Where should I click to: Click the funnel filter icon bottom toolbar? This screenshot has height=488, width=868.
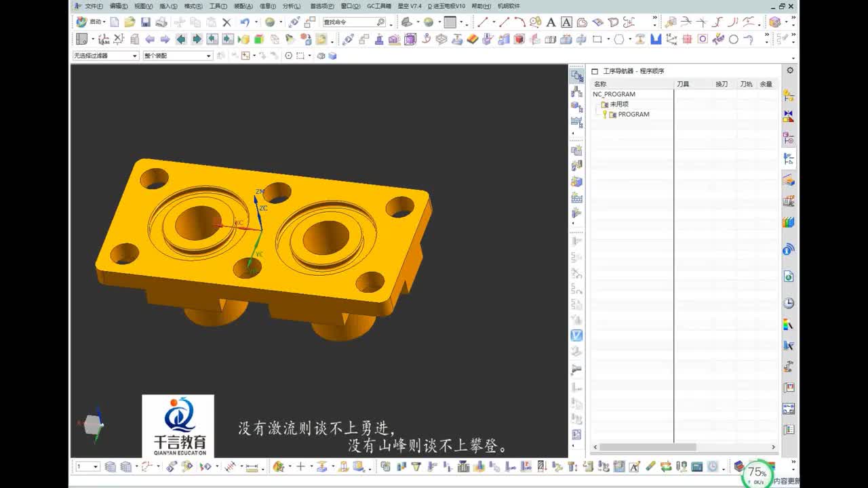point(416,466)
